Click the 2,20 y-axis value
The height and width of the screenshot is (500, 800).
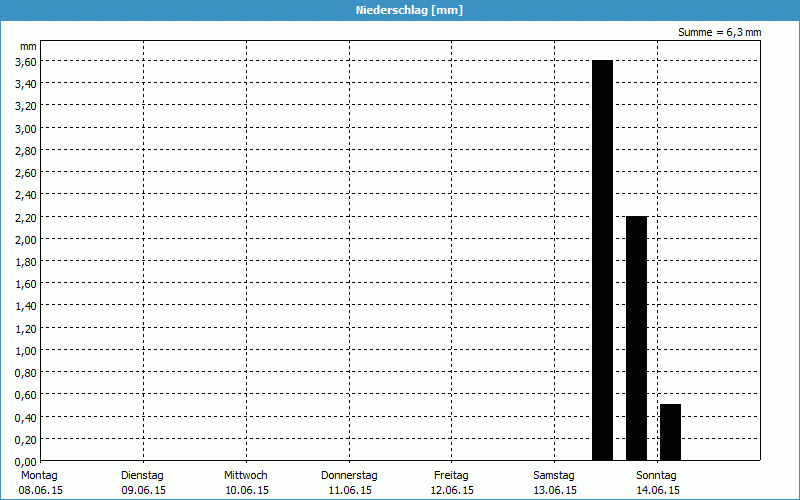pos(26,217)
